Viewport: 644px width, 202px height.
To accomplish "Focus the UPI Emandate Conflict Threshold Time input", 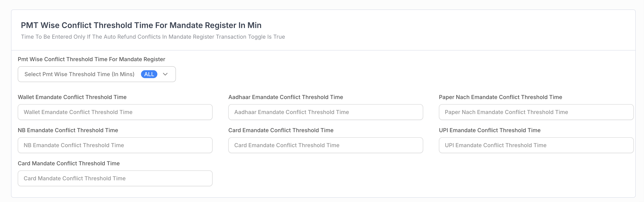I will (536, 145).
